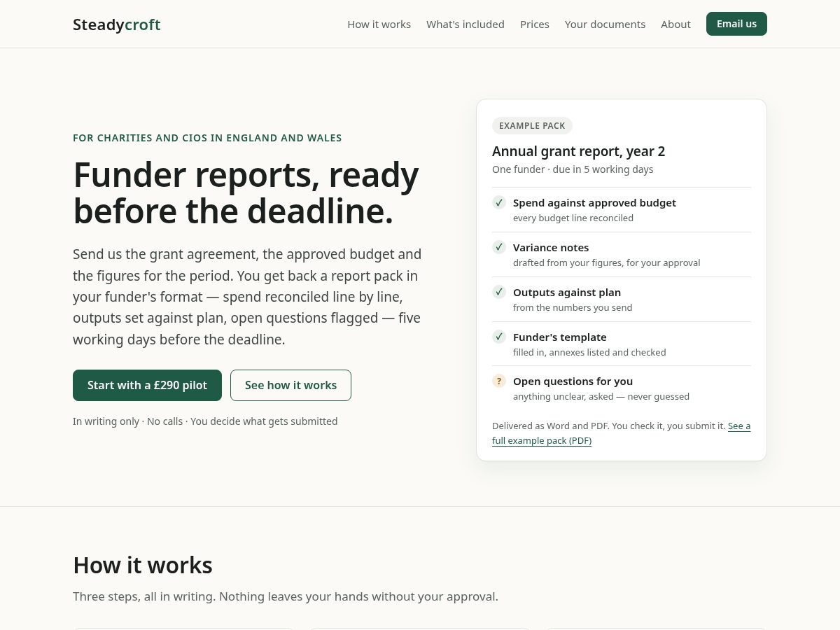Click the 'Variance notes' heading

point(551,247)
